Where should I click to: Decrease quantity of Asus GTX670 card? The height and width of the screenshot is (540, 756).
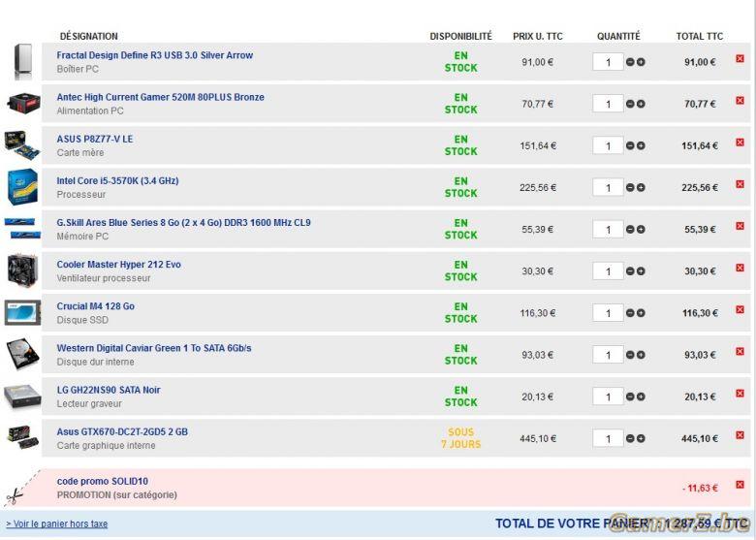630,439
